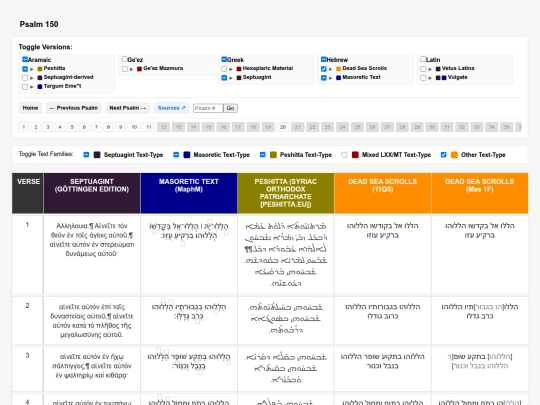This screenshot has height=405, width=540.
Task: Jump to Psalm 8
Action: coord(108,127)
